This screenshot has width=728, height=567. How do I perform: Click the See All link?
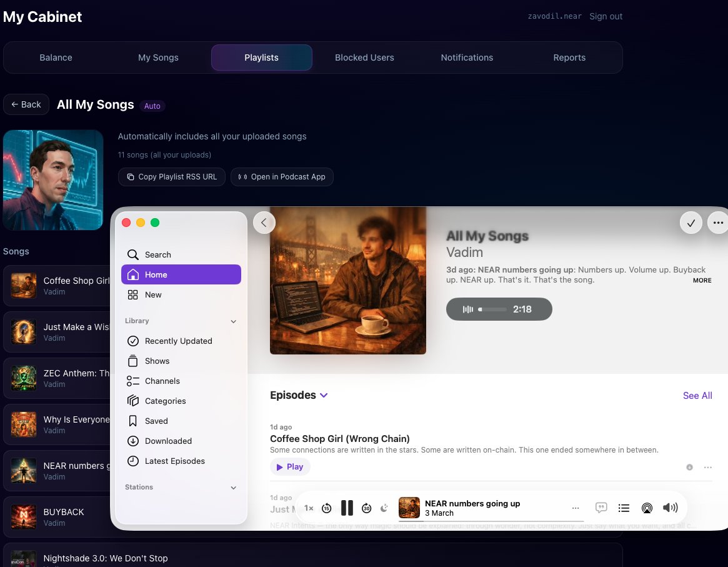pyautogui.click(x=697, y=395)
